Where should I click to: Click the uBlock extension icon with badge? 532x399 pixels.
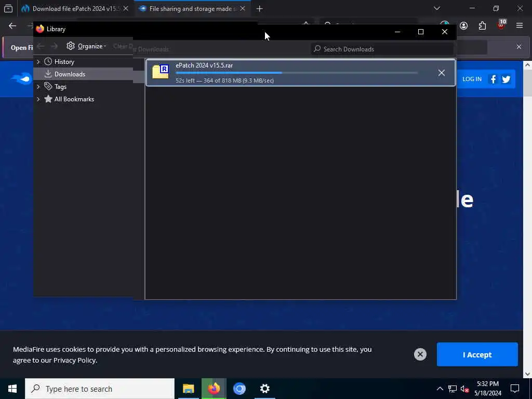(501, 25)
